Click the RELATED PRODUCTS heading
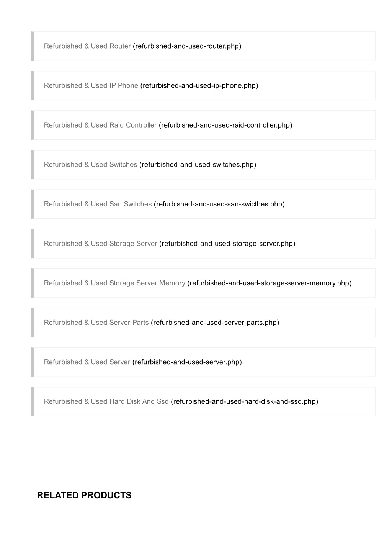Screen dimensions: 392x555 point(84,495)
